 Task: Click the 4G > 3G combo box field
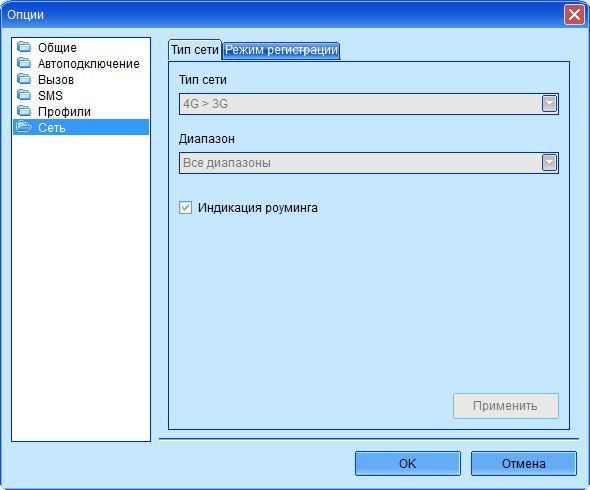(369, 104)
